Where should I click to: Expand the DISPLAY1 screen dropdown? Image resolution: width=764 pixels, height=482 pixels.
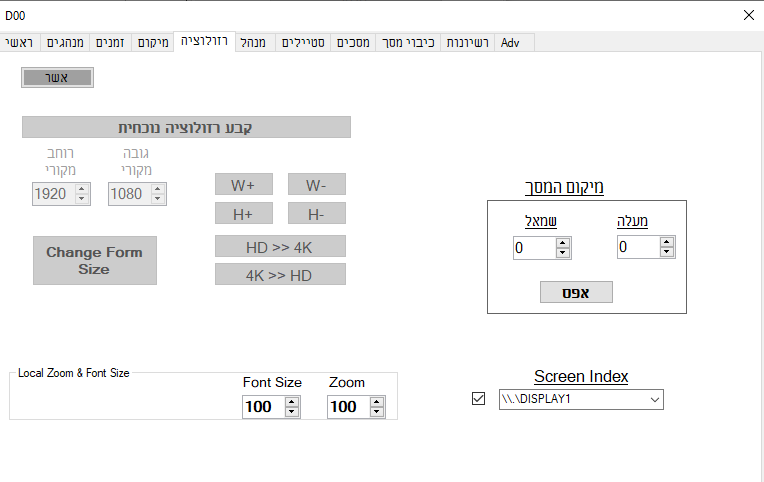(x=654, y=400)
